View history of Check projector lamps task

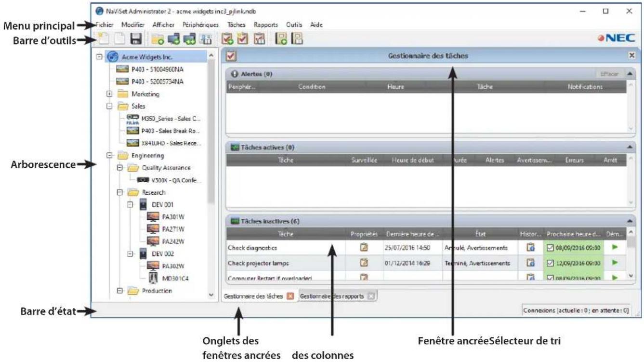pos(530,263)
